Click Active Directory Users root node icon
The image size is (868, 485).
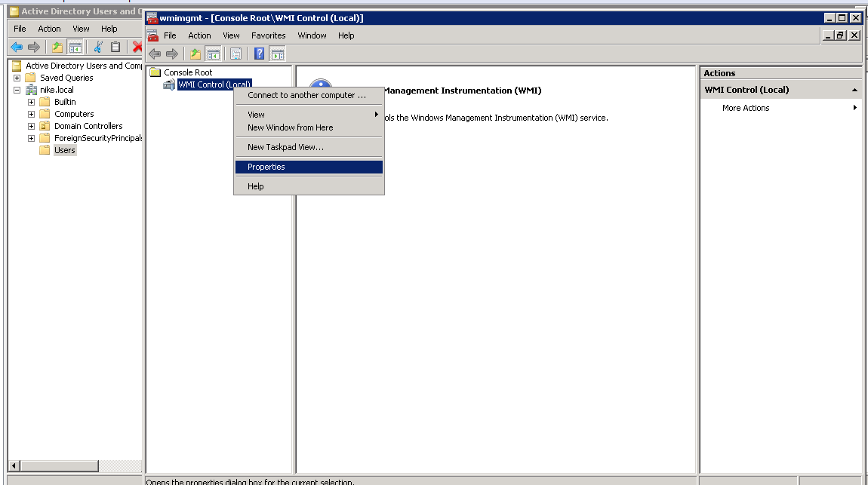tap(17, 66)
